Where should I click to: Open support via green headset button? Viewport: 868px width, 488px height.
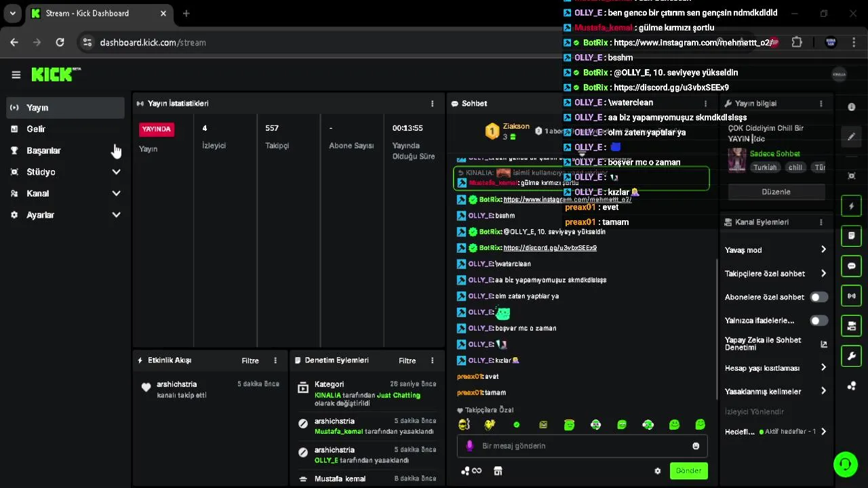tap(845, 464)
